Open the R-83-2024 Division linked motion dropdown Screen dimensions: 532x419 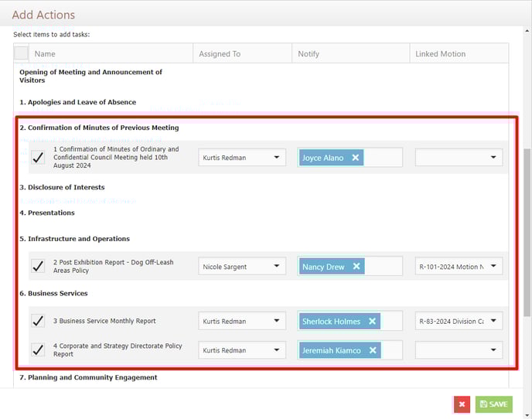tap(459, 321)
